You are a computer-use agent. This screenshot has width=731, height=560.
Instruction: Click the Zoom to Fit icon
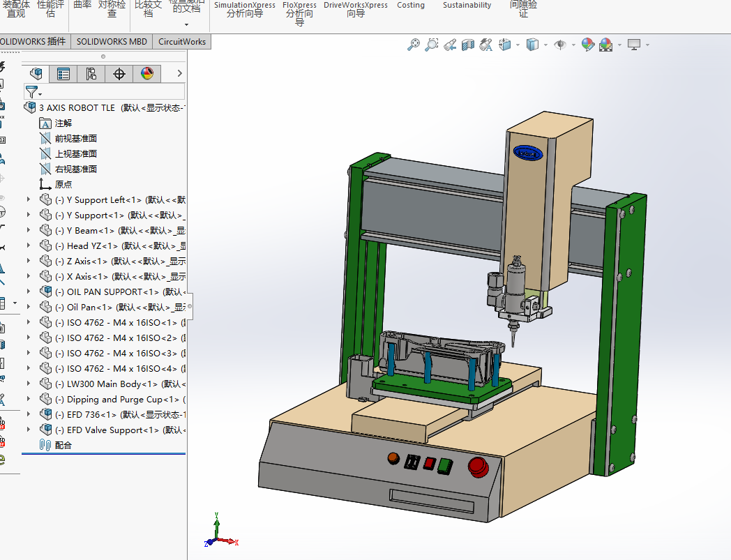click(413, 45)
